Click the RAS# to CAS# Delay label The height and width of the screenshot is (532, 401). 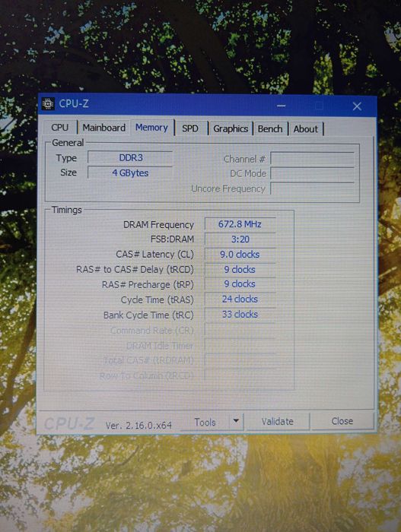[135, 269]
